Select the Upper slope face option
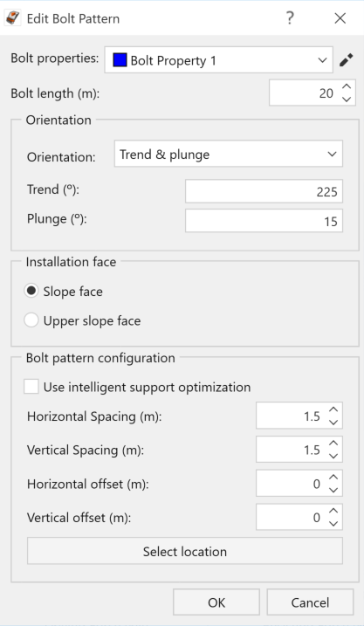Screen dimensions: 364x626 tap(31, 320)
